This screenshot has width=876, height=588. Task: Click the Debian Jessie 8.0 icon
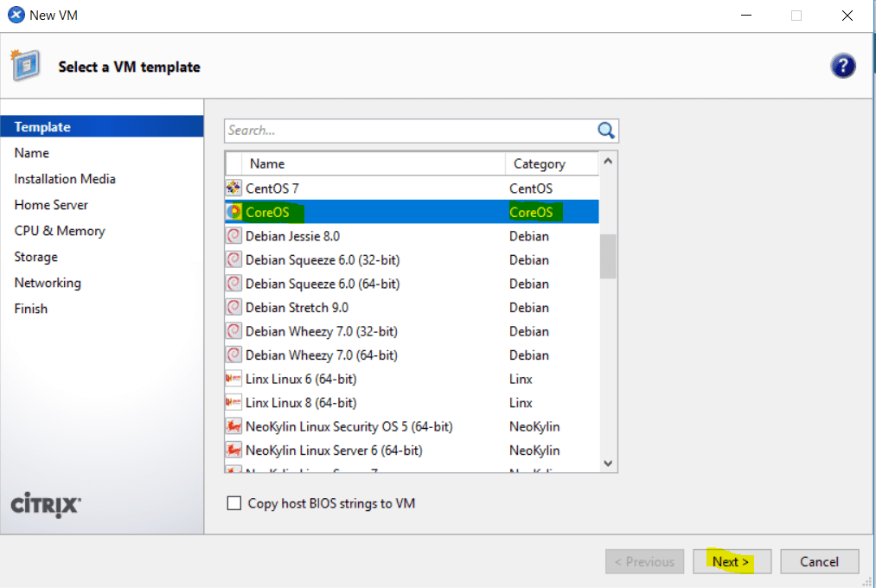click(233, 235)
